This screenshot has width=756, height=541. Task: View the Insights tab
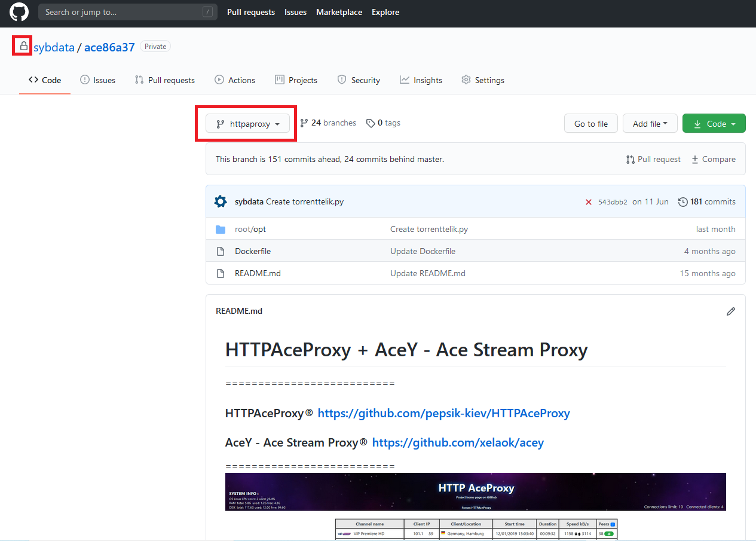[x=421, y=80]
